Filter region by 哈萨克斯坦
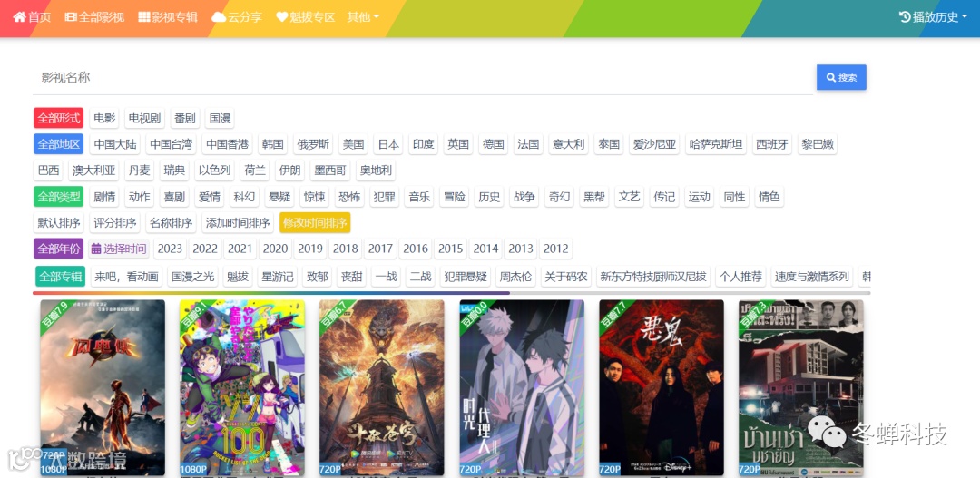The image size is (980, 478). (x=716, y=144)
